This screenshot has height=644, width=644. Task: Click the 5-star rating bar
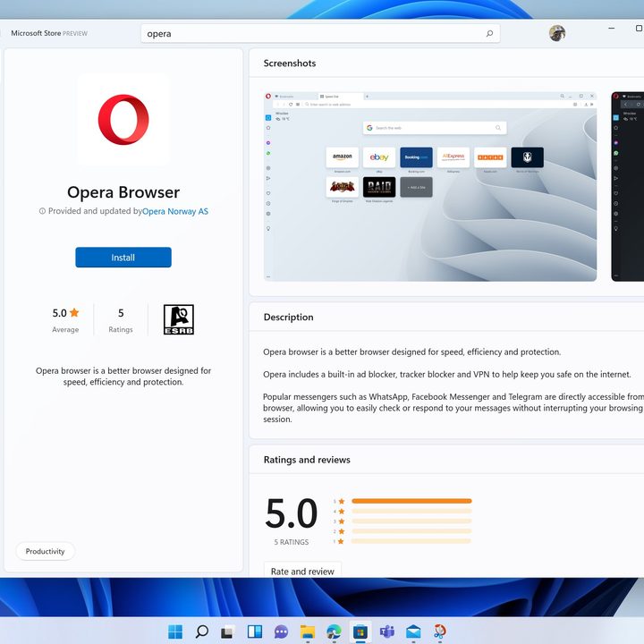pyautogui.click(x=411, y=501)
